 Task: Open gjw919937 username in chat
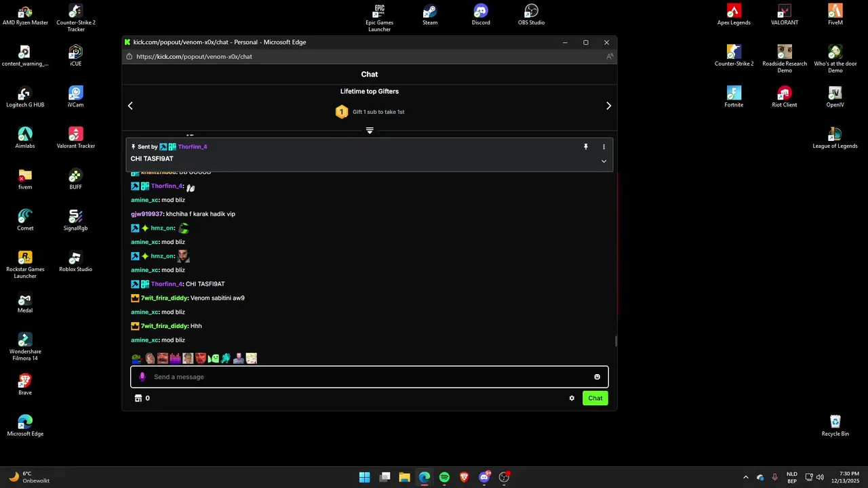[147, 214]
